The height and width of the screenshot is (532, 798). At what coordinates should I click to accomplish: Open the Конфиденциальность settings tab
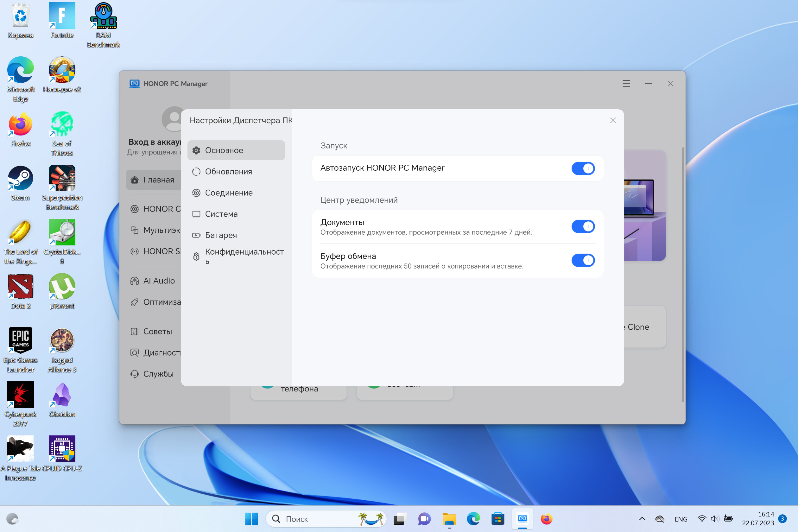(x=236, y=256)
